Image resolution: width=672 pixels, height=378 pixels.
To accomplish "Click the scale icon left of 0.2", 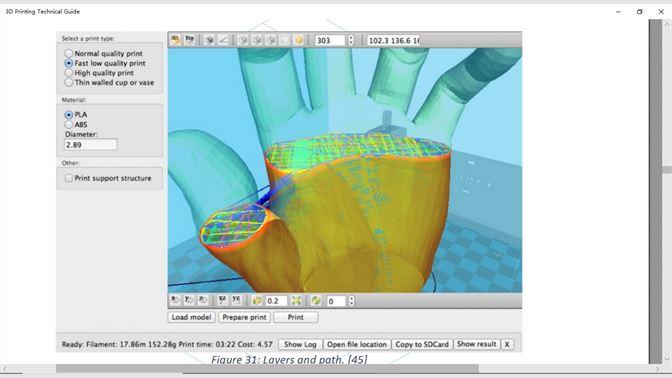I will tap(257, 301).
